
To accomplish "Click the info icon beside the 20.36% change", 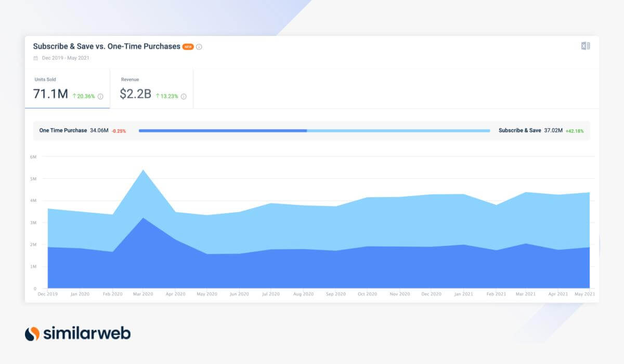I will click(x=100, y=96).
